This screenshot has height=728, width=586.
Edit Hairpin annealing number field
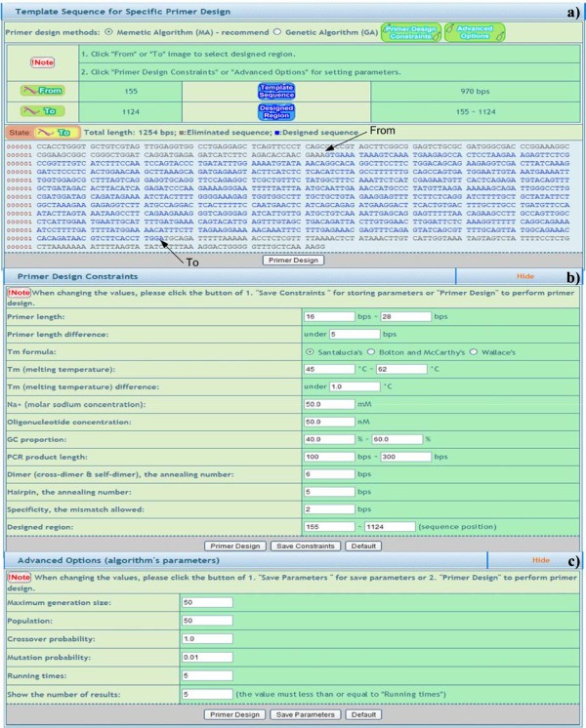tap(329, 492)
